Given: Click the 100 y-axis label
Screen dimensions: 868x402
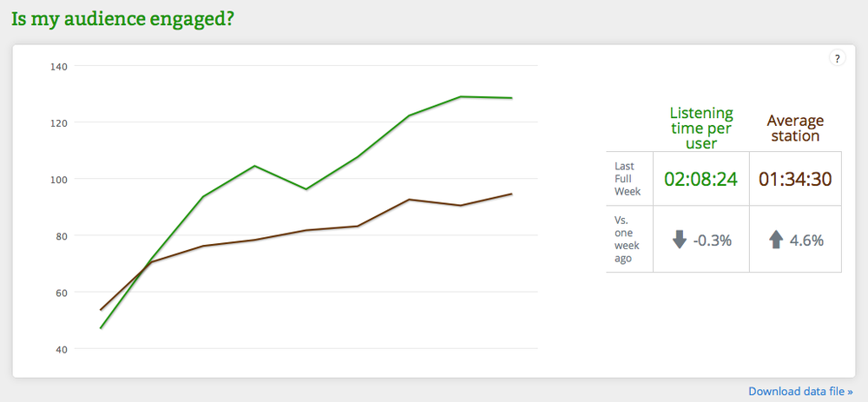Looking at the screenshot, I should [59, 180].
